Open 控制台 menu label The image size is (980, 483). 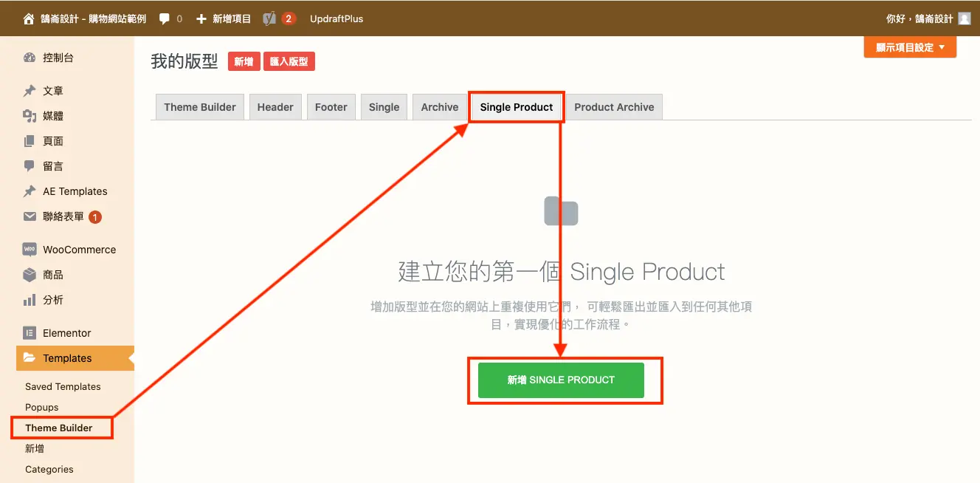pos(58,58)
